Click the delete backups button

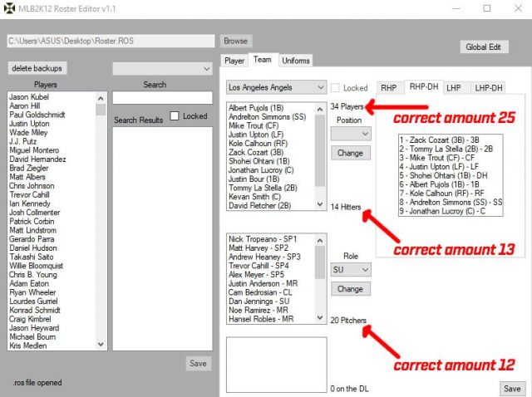tap(37, 68)
